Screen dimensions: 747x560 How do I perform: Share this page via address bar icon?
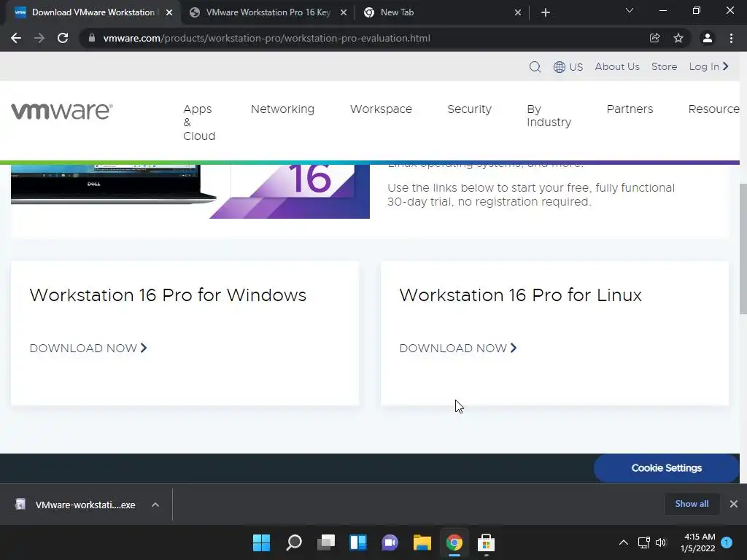[654, 38]
